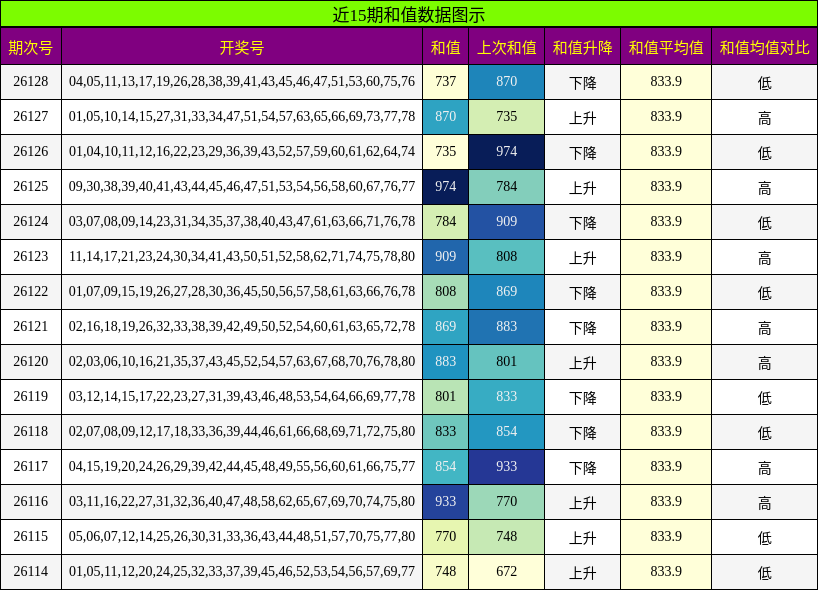Viewport: 818px width, 590px height.
Task: Click the sum value 933 in row 26116
Action: (x=446, y=501)
